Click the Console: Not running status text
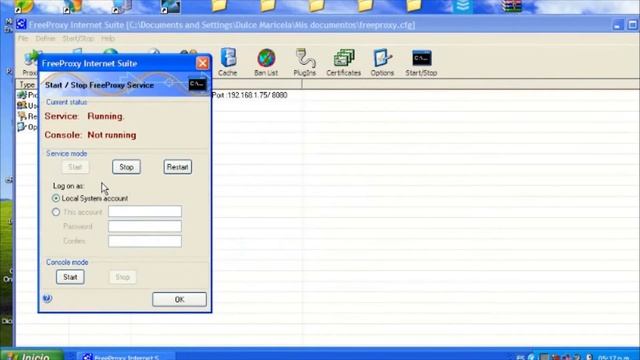Viewport: 640px width, 360px height. point(91,135)
